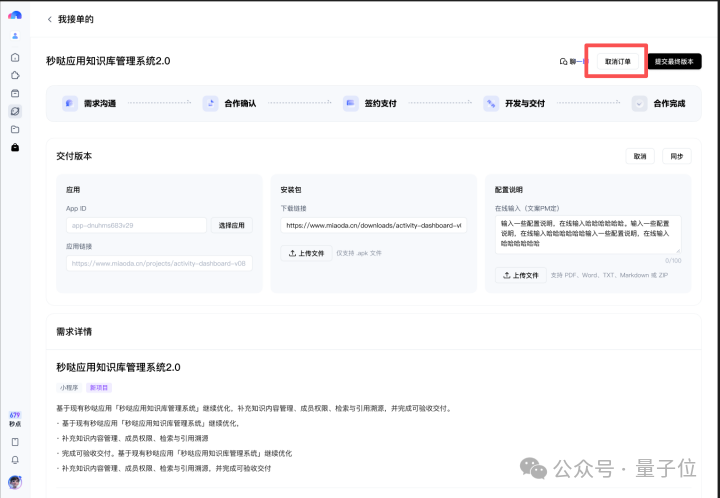Click the black shopping bag icon in the sidebar

click(x=15, y=147)
